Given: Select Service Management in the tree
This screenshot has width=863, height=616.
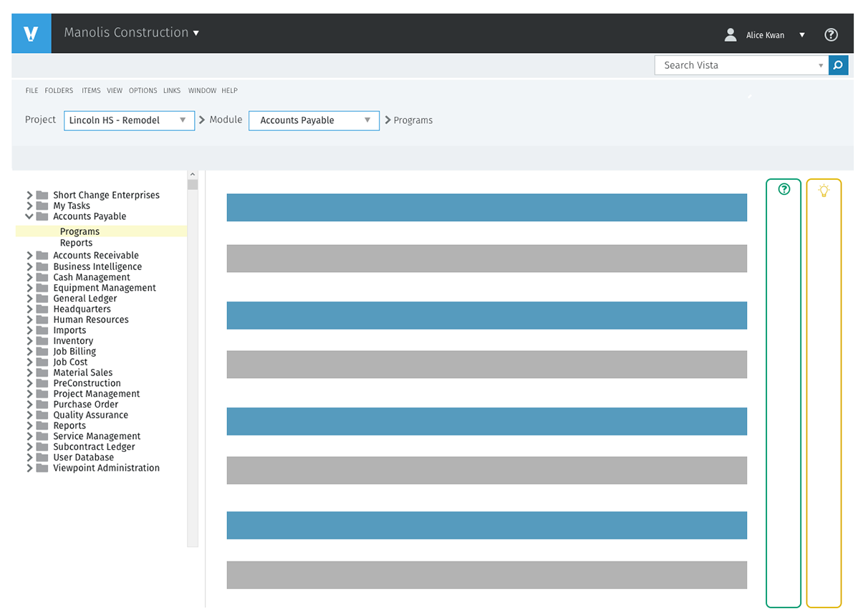Looking at the screenshot, I should pos(97,436).
